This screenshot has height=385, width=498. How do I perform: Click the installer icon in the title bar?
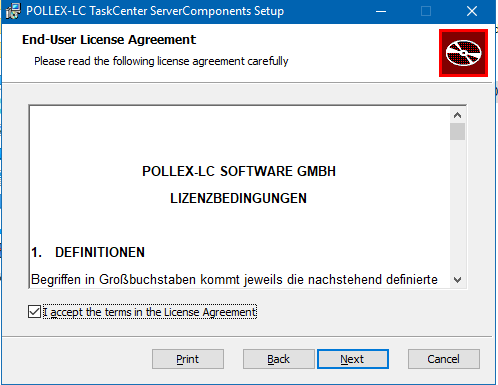(x=13, y=11)
